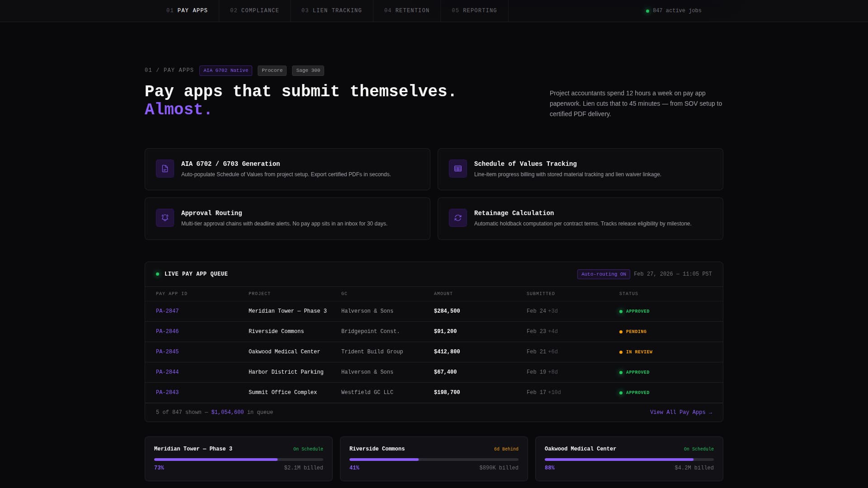
Task: Click the status dot for PA-2847 approved
Action: pos(621,311)
